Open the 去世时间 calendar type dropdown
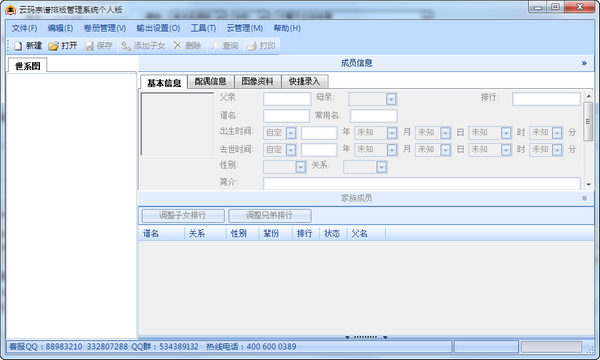Screen dimensions: 600x360 tap(291, 150)
